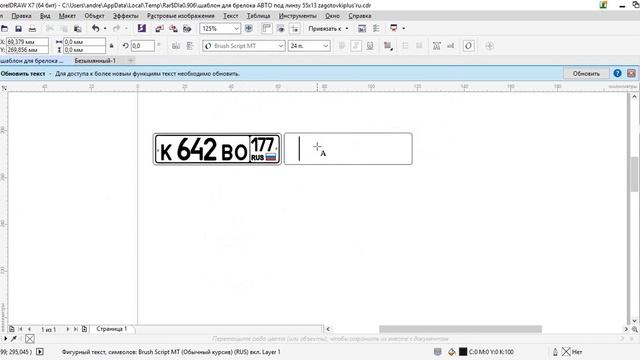This screenshot has height=360, width=640.
Task: Toggle italic text formatting
Action: tap(356, 46)
